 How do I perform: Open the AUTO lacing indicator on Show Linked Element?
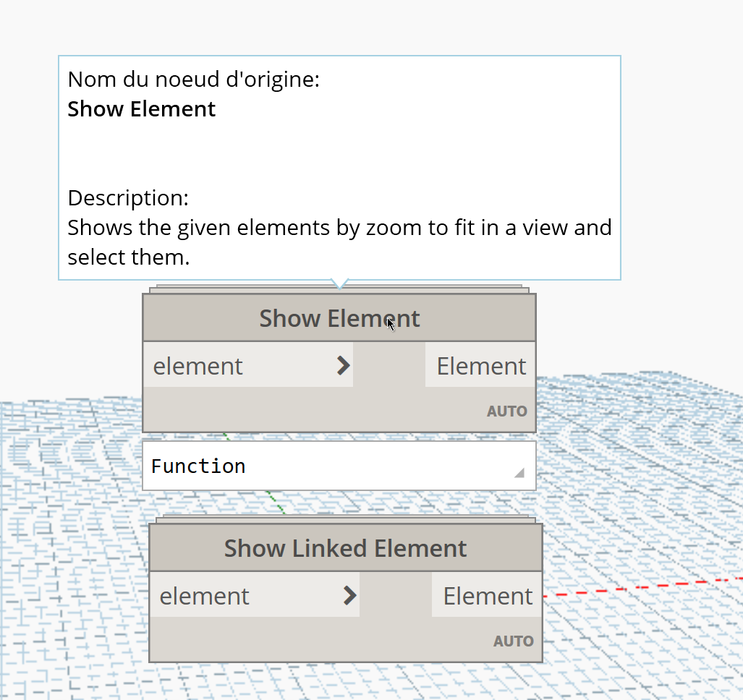click(x=513, y=641)
